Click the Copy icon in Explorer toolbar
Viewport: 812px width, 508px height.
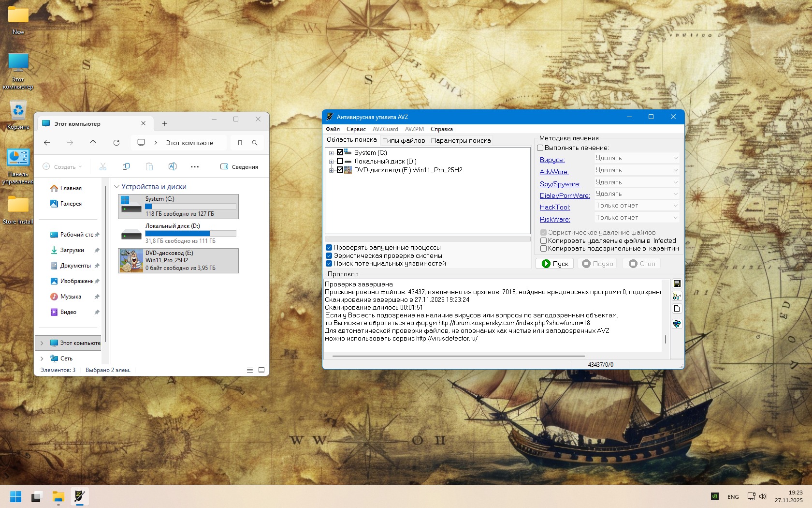click(126, 166)
